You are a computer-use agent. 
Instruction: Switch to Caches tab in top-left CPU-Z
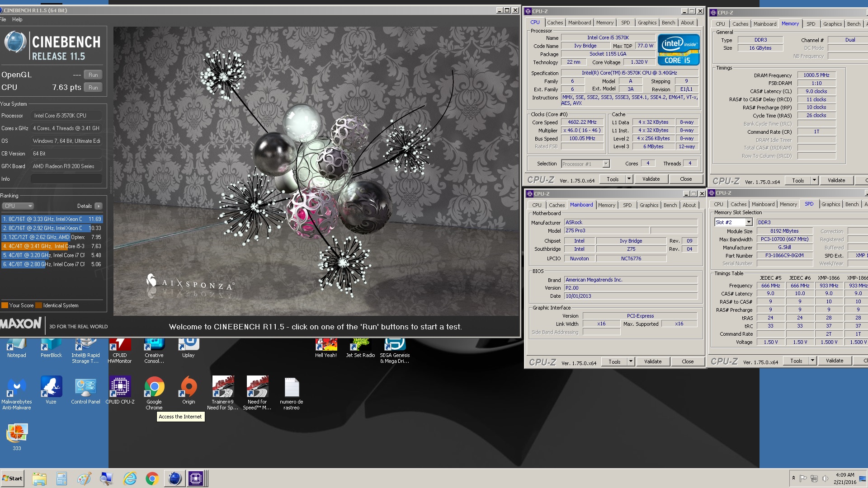[x=555, y=23]
